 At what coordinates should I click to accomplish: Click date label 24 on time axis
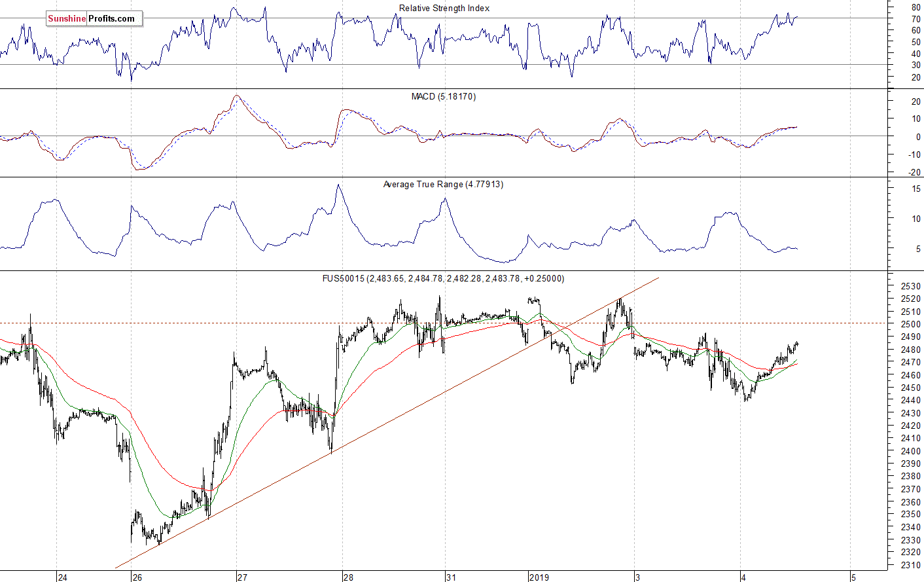tap(62, 577)
